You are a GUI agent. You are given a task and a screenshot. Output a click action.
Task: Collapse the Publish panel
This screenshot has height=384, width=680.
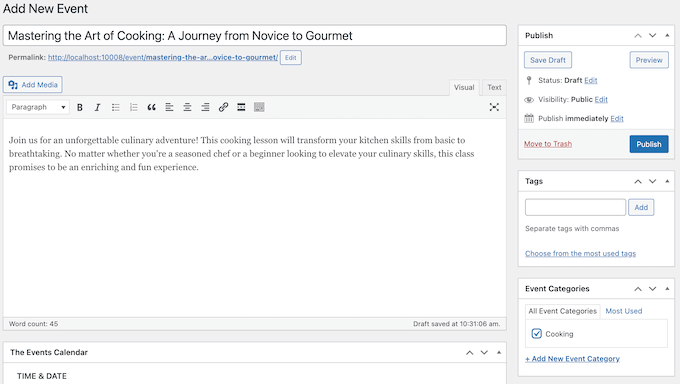667,36
